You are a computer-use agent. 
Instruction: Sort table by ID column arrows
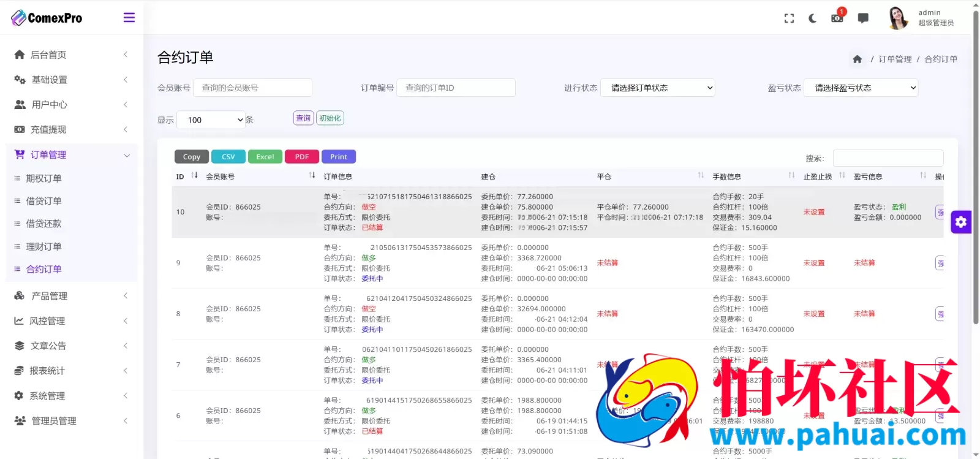(x=195, y=175)
